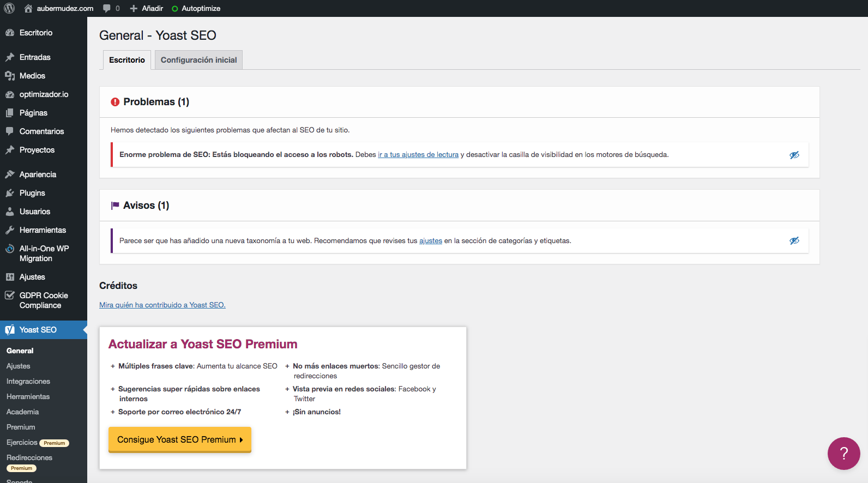Follow the 'ajustes' link in taxonomy notice
This screenshot has width=868, height=483.
(431, 241)
